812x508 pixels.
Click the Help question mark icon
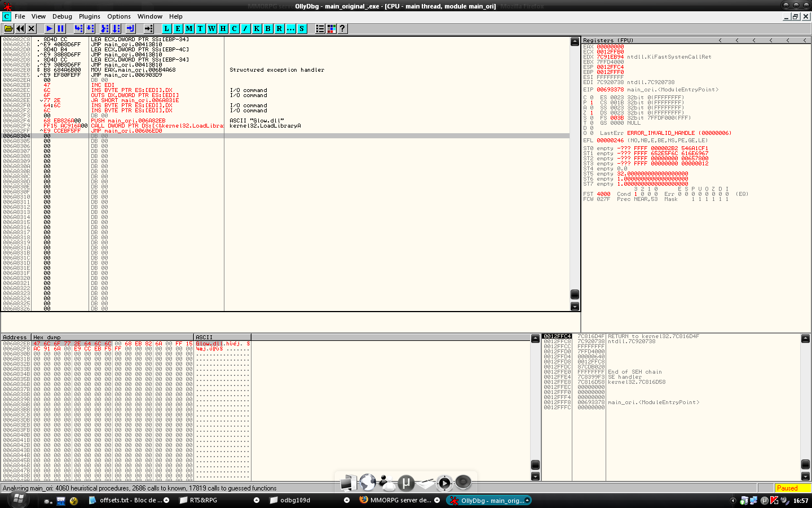342,29
